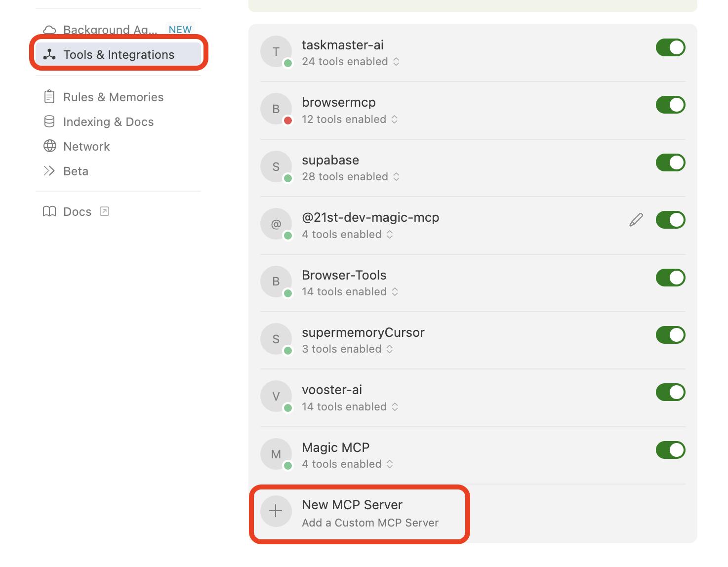728x567 pixels.
Task: Expand Browser-Tools 14 tools enabled list
Action: coord(350,291)
